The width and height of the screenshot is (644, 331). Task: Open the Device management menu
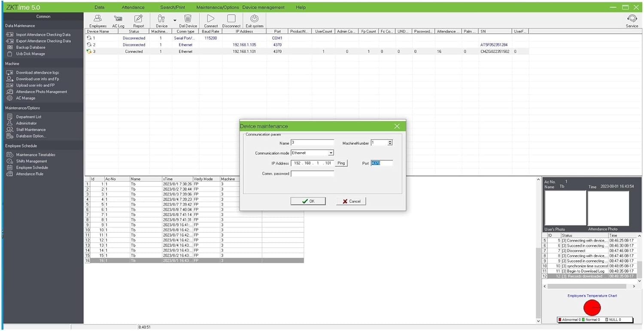[263, 7]
